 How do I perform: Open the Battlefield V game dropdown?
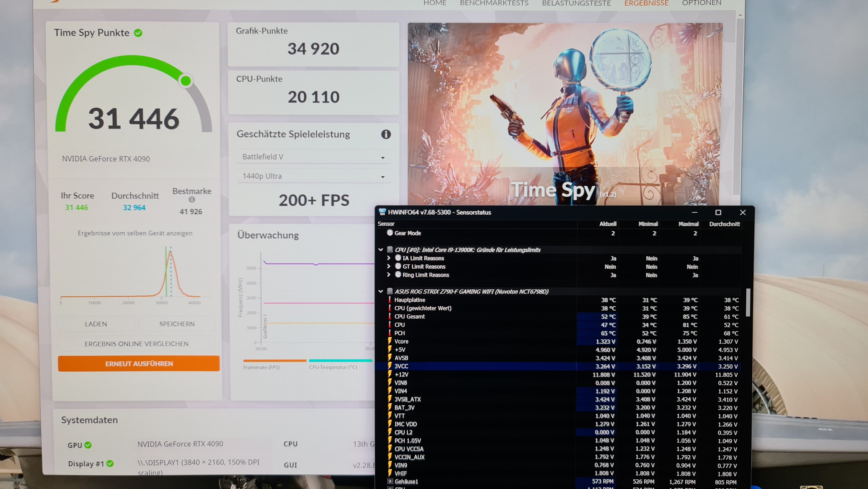313,157
